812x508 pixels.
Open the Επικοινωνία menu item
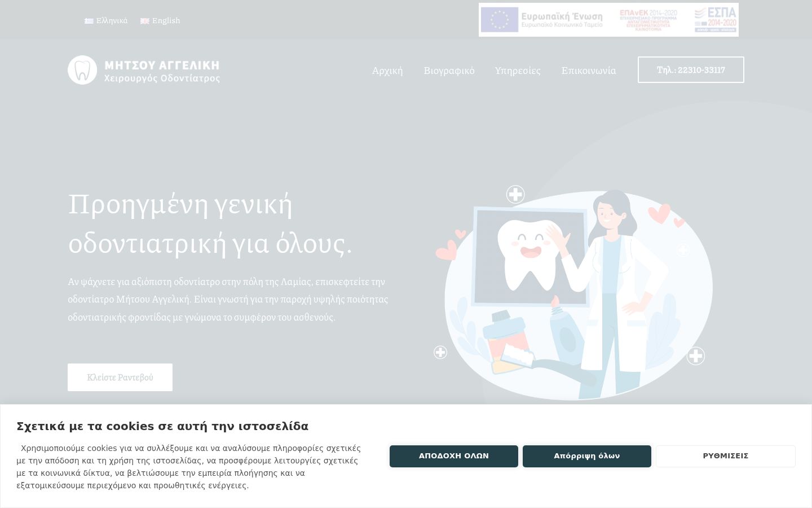point(589,71)
